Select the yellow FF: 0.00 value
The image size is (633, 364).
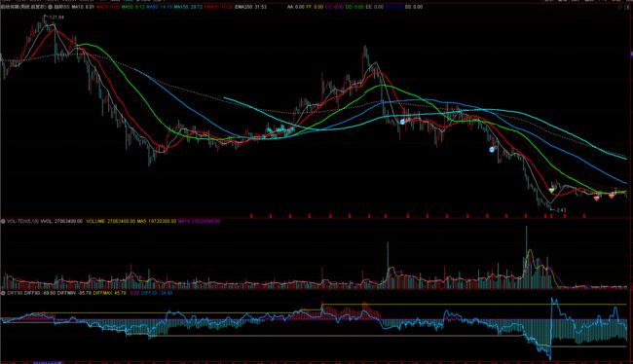point(315,7)
